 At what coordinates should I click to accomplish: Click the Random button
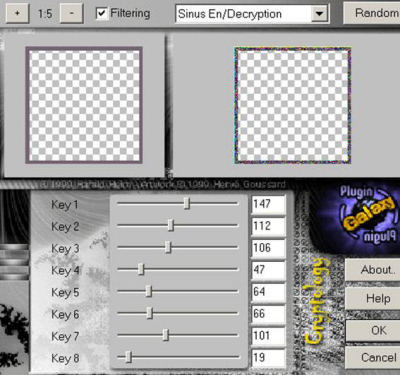coord(372,13)
